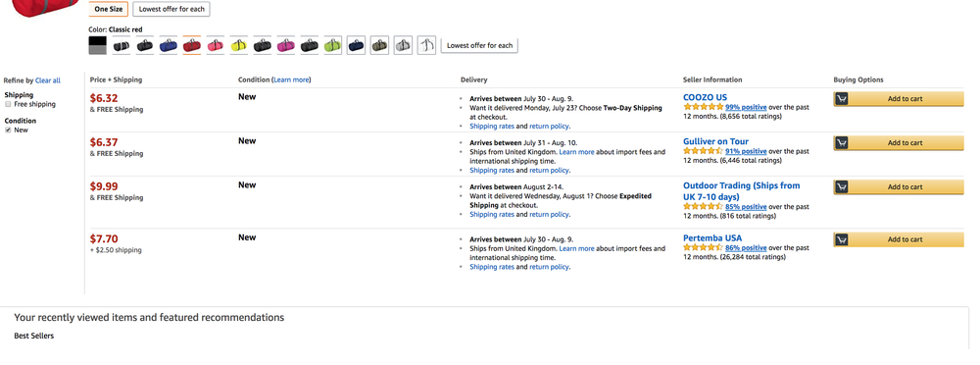
Task: Add the Pertemba USA offer to cart
Action: click(898, 239)
